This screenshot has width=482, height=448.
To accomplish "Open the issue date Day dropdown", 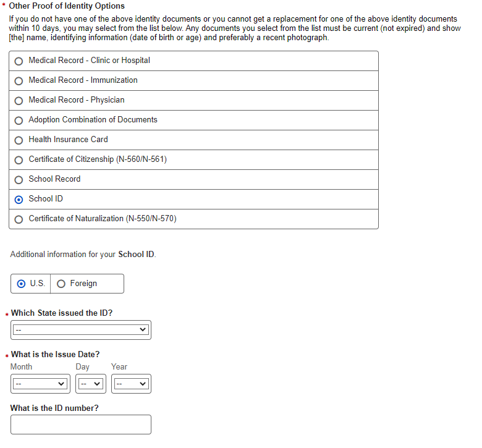I will [x=90, y=384].
